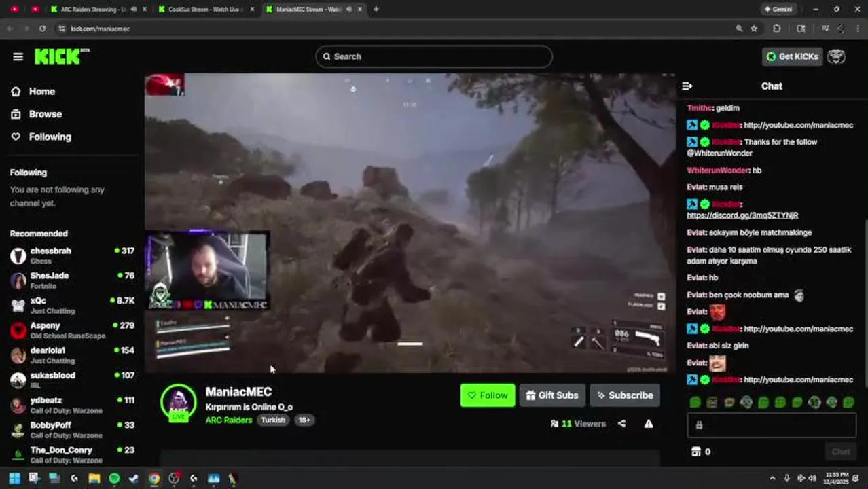Open Browse in sidebar

(x=46, y=114)
